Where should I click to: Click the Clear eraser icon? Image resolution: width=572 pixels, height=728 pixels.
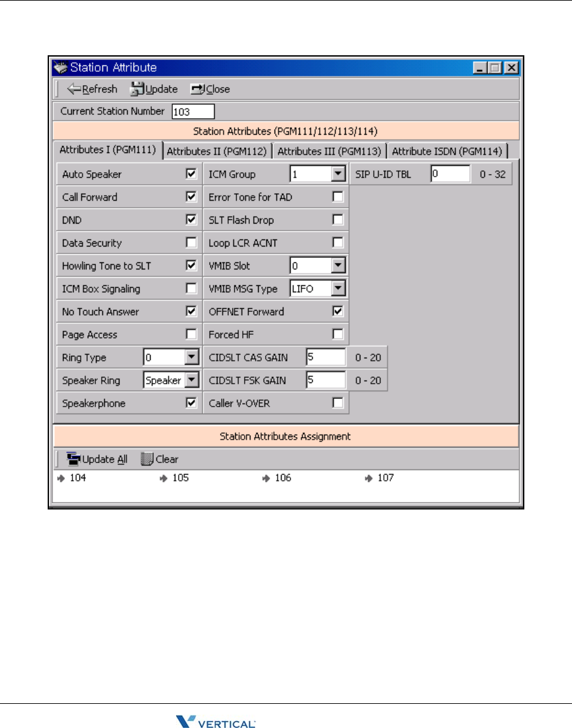(x=147, y=459)
